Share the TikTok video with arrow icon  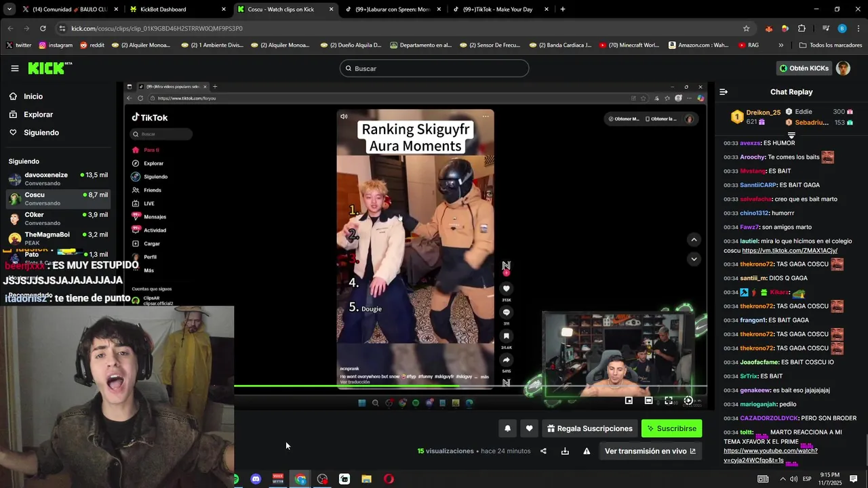506,360
